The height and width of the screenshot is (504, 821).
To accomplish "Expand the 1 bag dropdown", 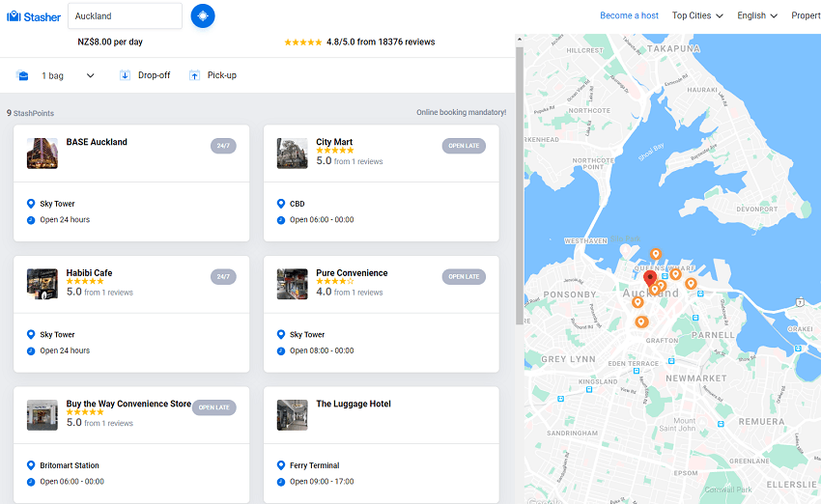I will (91, 75).
